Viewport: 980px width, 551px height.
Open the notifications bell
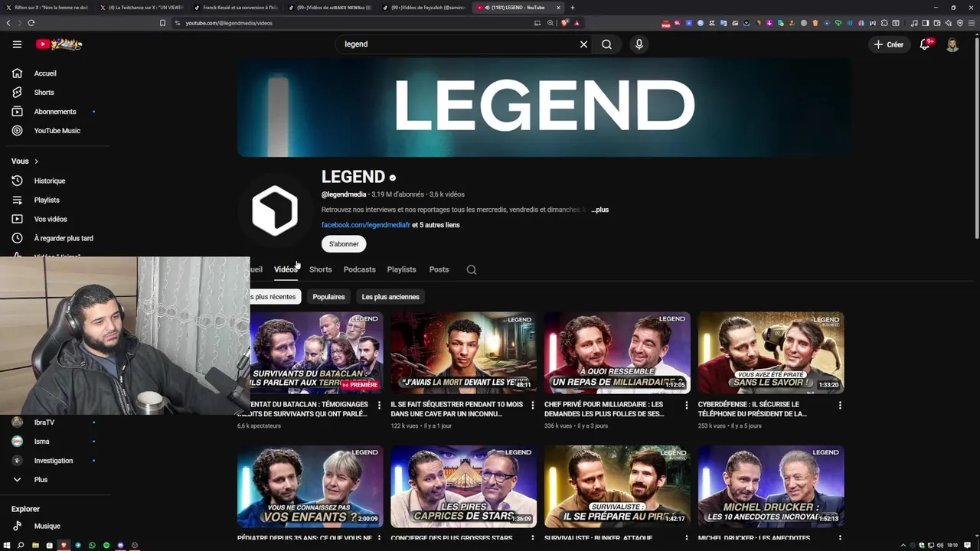(925, 44)
